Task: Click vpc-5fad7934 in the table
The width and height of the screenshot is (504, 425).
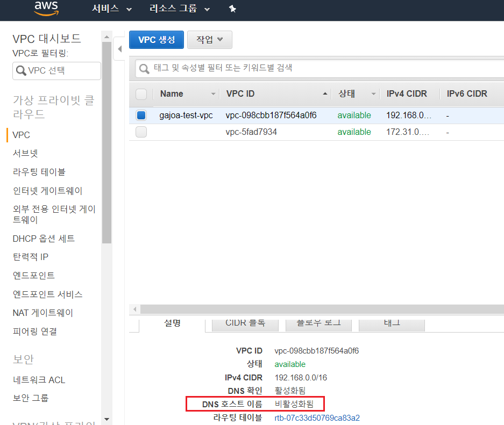Action: tap(251, 132)
